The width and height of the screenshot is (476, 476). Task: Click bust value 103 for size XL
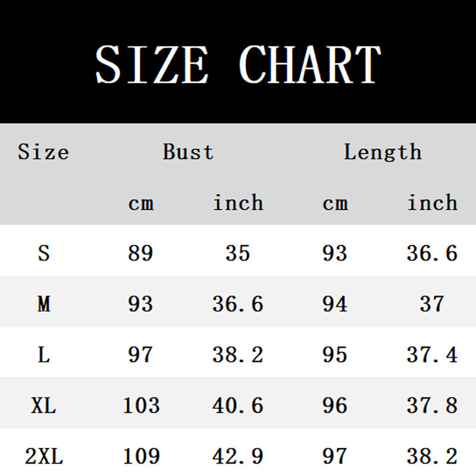tap(141, 406)
